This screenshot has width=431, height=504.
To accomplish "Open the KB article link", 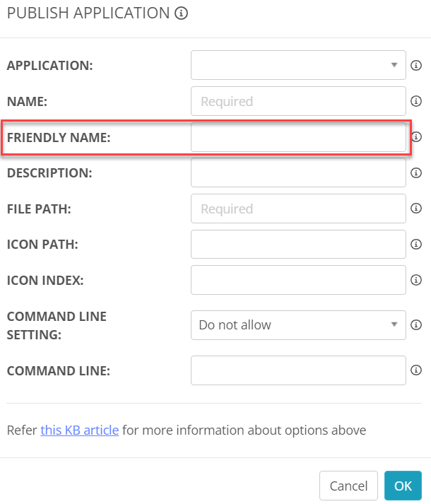I will tap(79, 430).
